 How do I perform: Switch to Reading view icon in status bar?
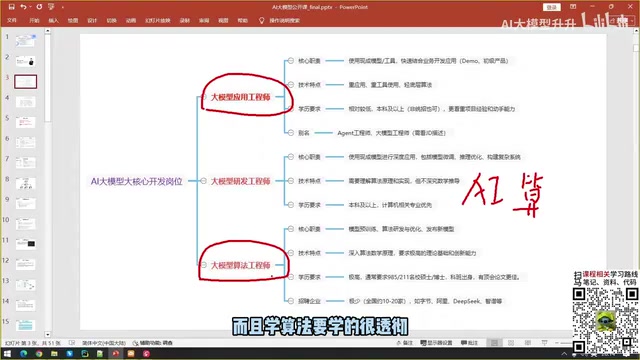click(x=528, y=343)
